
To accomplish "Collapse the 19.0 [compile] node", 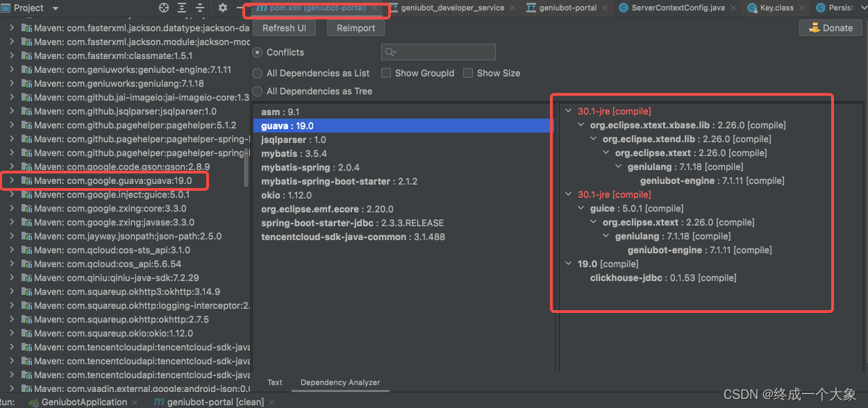I will click(x=569, y=264).
